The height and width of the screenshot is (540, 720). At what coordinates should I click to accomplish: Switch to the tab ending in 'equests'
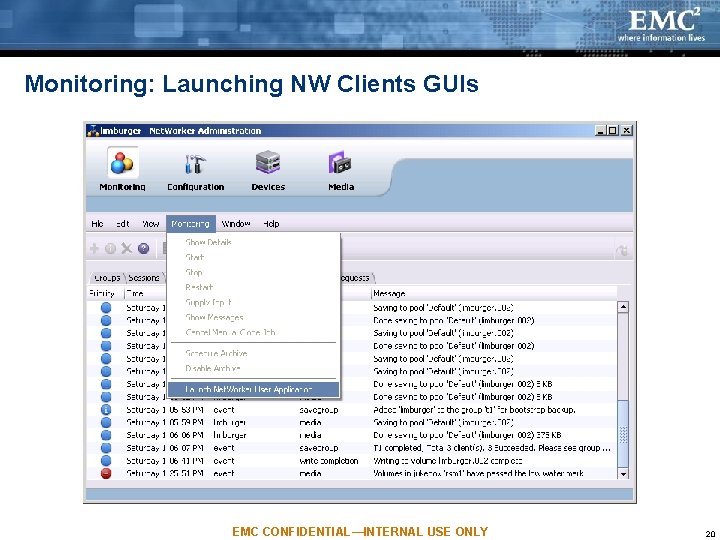point(356,278)
